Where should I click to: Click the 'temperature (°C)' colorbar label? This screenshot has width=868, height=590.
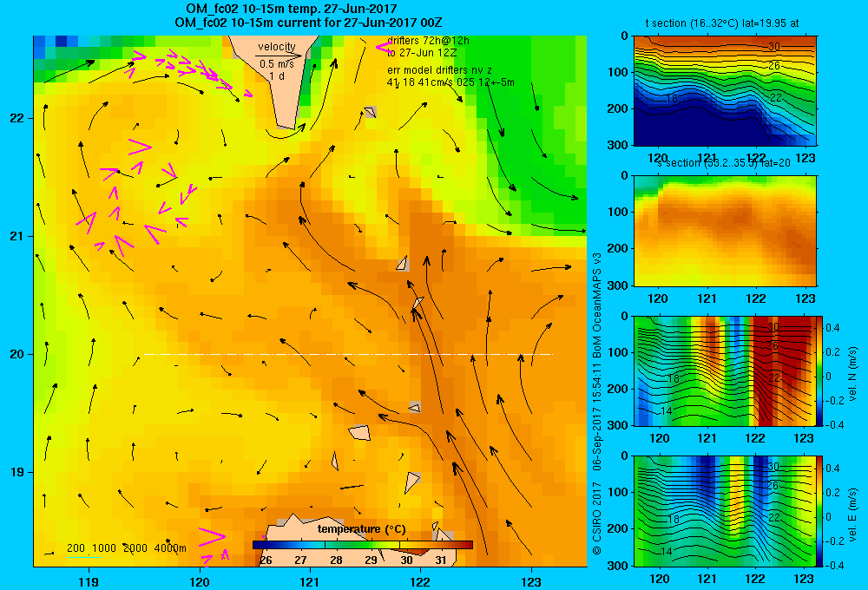pos(361,529)
